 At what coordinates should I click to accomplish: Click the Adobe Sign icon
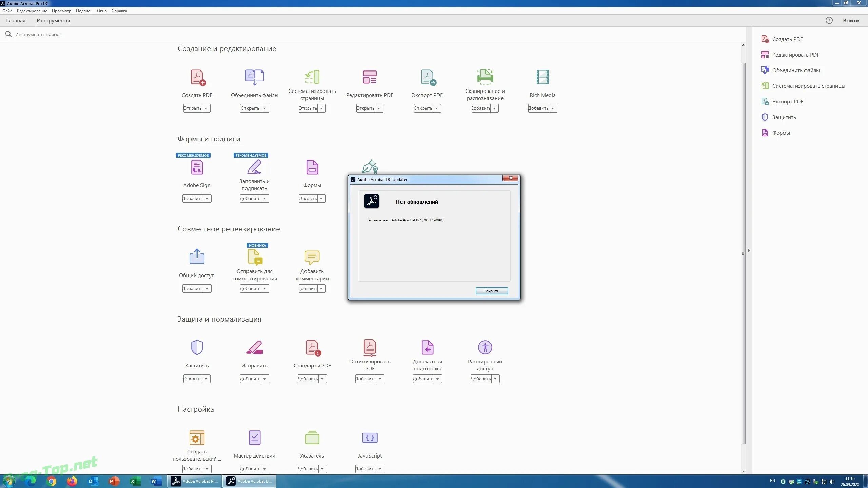point(197,167)
